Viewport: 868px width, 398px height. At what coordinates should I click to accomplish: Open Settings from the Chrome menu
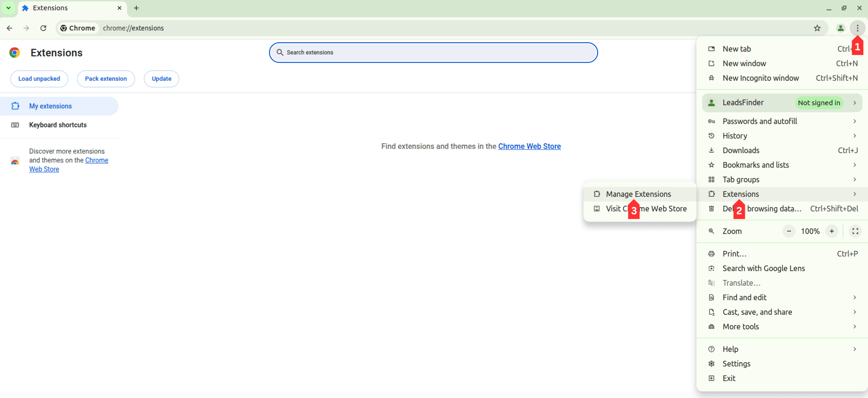[x=736, y=364]
